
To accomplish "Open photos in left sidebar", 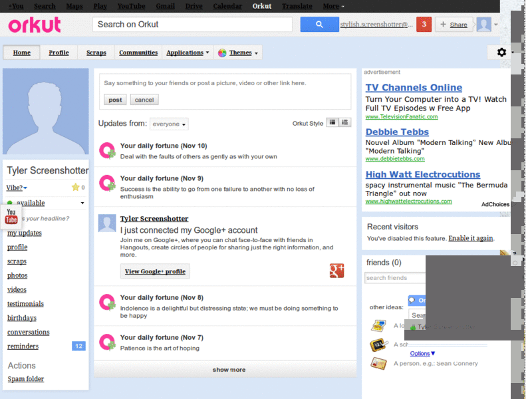I will pos(17,275).
